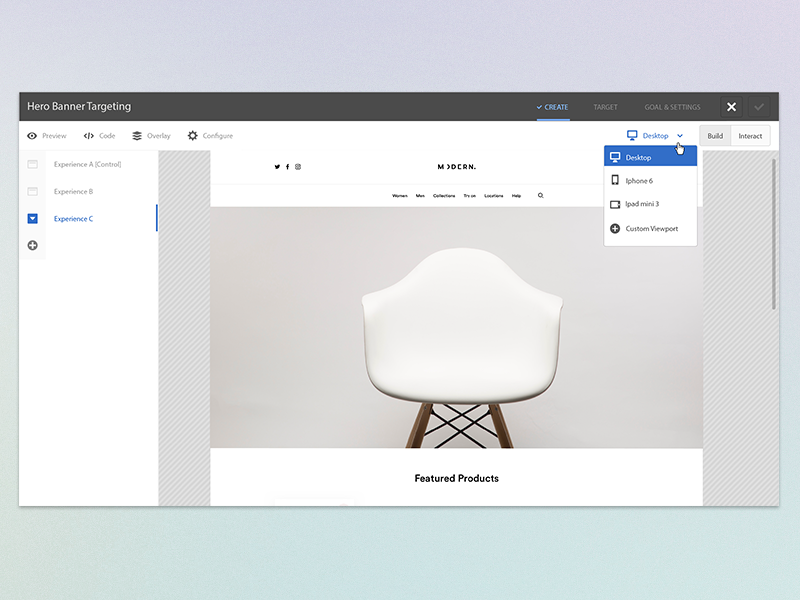The image size is (800, 600).
Task: Click the Facebook icon on the site header
Action: (x=288, y=167)
